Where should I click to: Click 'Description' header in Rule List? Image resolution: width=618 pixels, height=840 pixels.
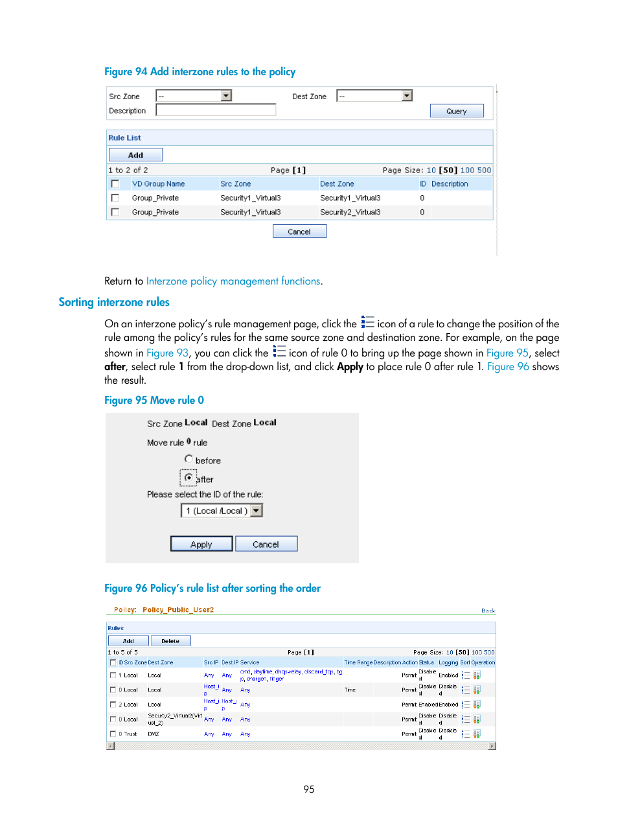click(x=450, y=184)
